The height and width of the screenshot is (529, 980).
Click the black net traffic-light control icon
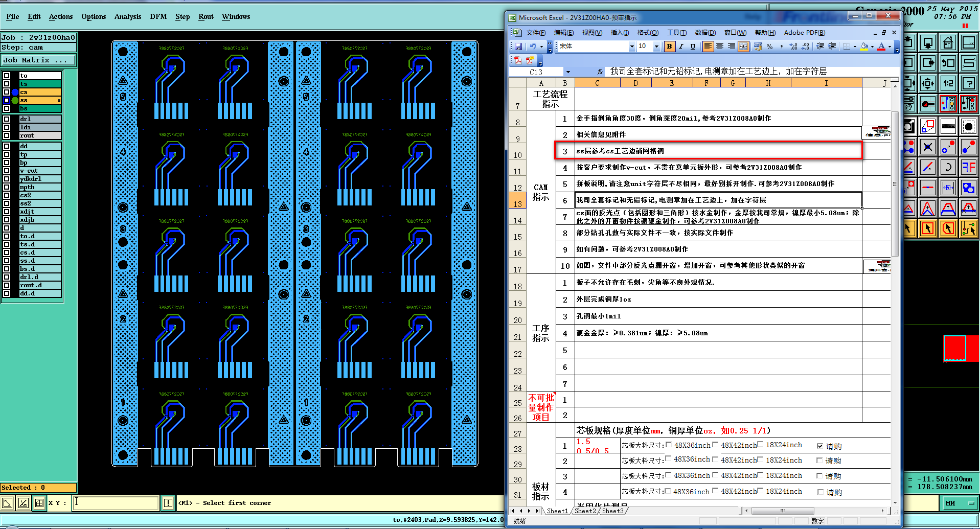click(x=969, y=104)
